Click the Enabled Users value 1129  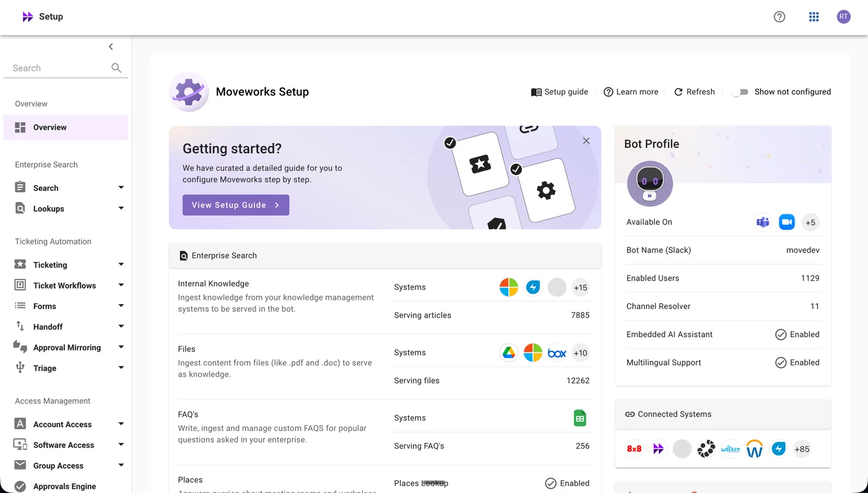[x=810, y=278]
